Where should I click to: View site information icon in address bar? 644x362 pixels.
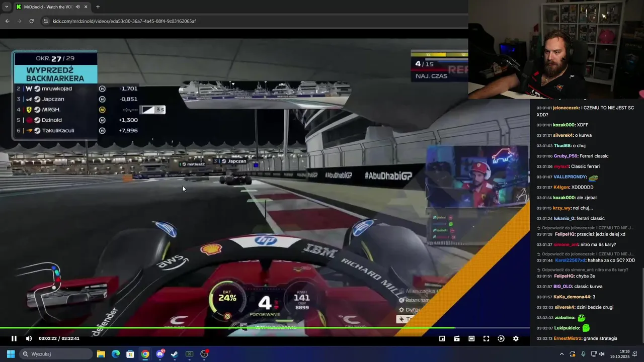coord(46,21)
